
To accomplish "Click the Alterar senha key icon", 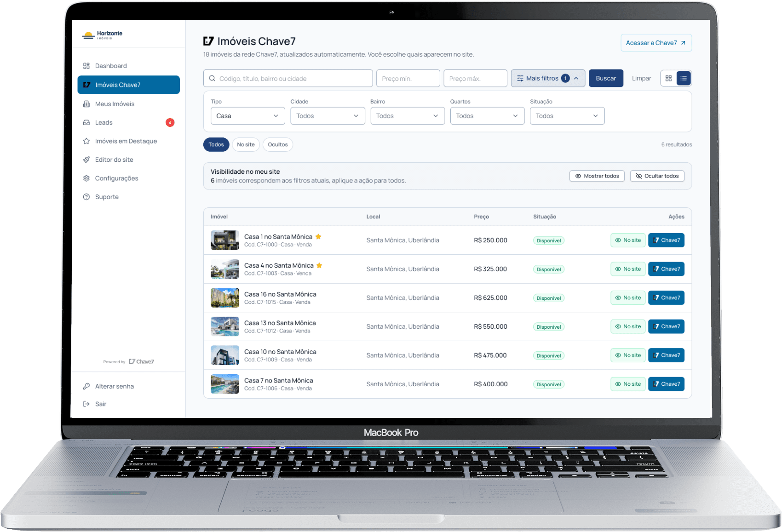I will pyautogui.click(x=86, y=386).
